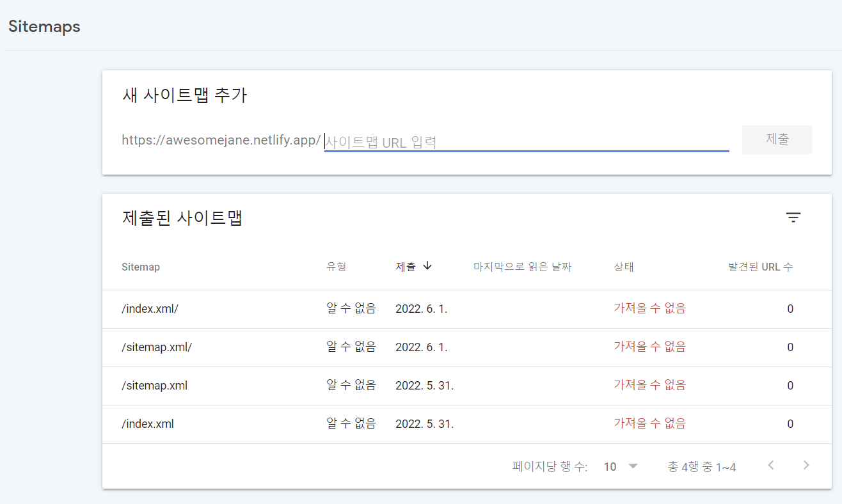Screen dimensions: 842x504
Task: Click the Sitemaps page heading
Action: click(x=44, y=27)
